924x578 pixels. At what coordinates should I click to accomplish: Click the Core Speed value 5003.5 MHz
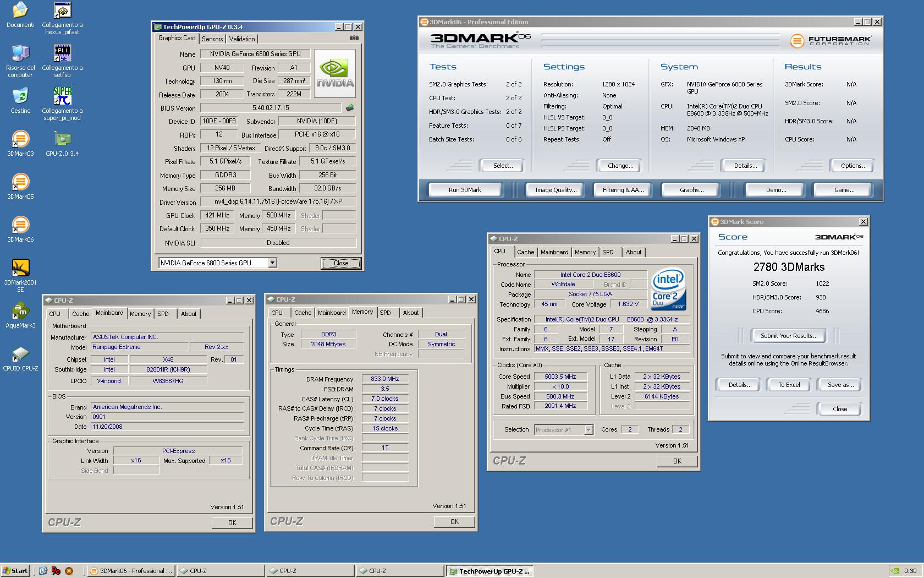560,377
